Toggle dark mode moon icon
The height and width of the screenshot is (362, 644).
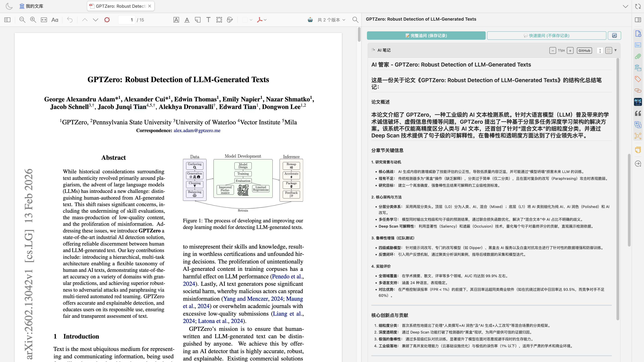[x=9, y=6]
